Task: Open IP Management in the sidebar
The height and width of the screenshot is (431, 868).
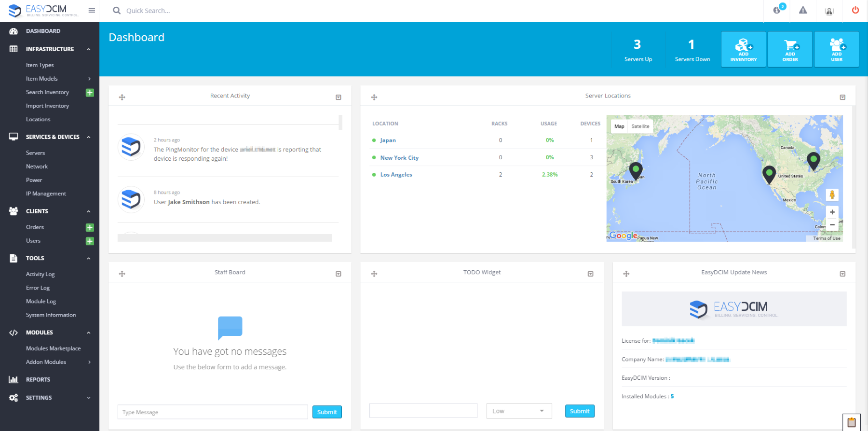Action: pos(46,194)
